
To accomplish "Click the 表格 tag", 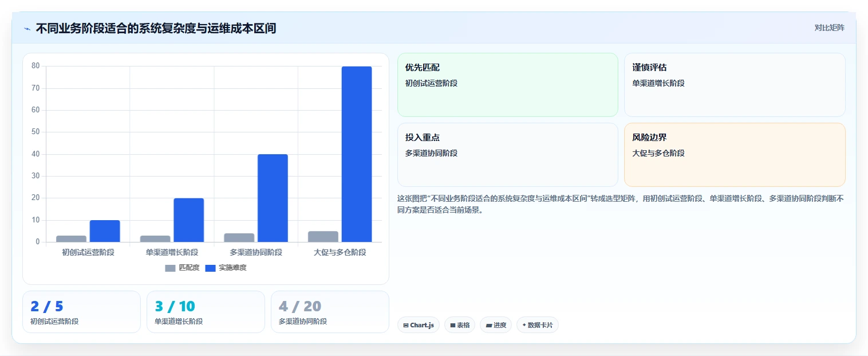I will point(460,325).
